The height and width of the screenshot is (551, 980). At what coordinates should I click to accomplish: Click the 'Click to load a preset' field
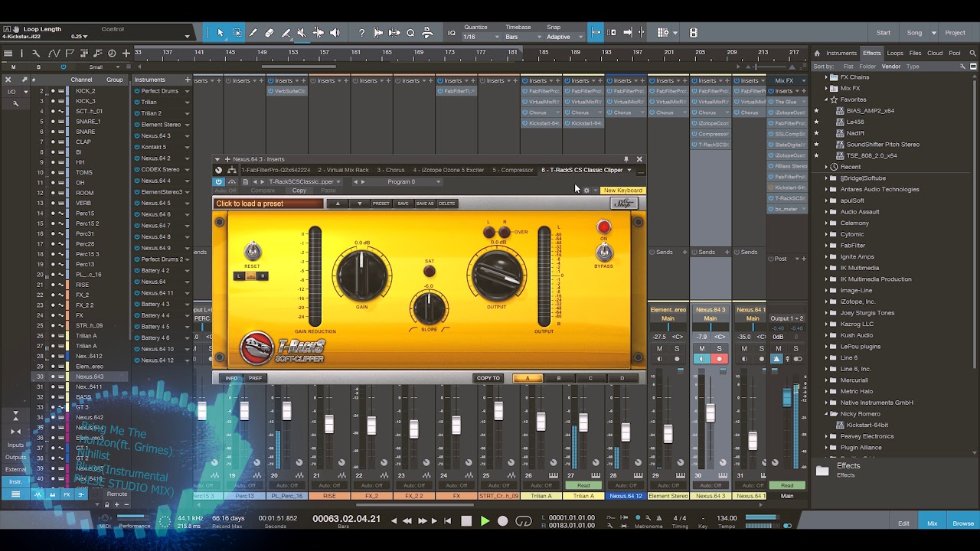(268, 204)
